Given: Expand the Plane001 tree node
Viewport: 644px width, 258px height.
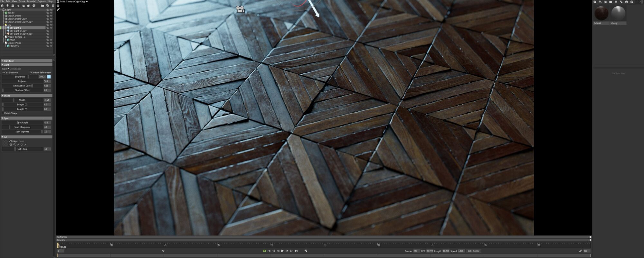Looking at the screenshot, I should click(x=5, y=46).
